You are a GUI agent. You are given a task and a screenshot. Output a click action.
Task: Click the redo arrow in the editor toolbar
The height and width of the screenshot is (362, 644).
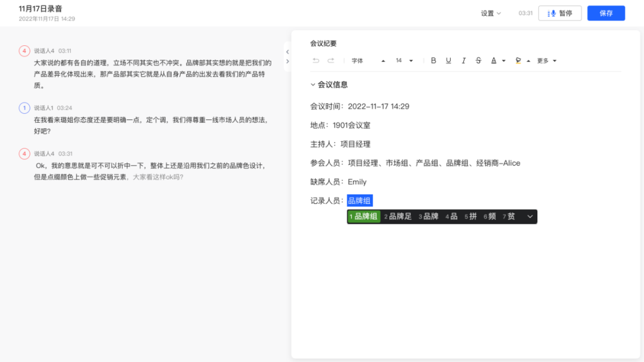coord(330,61)
